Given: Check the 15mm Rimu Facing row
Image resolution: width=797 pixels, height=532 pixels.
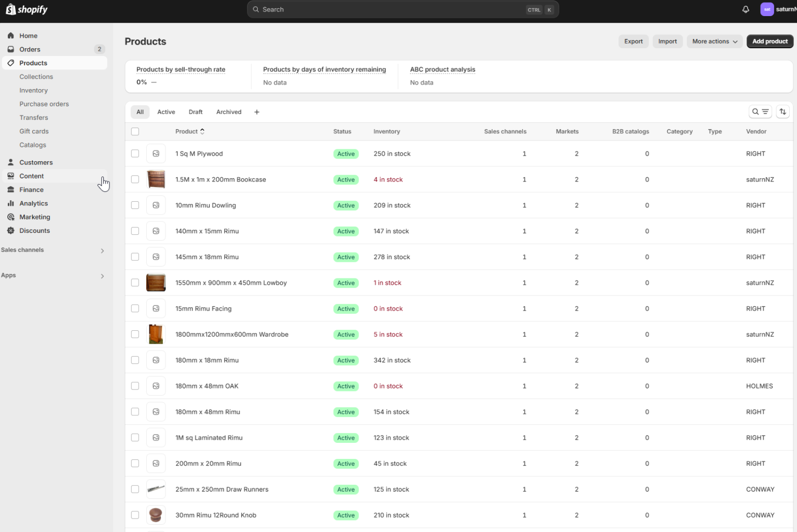Looking at the screenshot, I should coord(135,309).
